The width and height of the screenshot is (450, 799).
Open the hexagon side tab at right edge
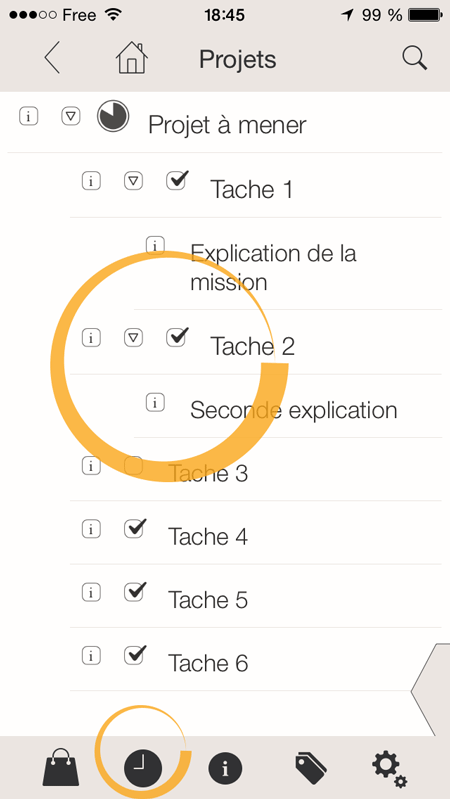coord(430,690)
